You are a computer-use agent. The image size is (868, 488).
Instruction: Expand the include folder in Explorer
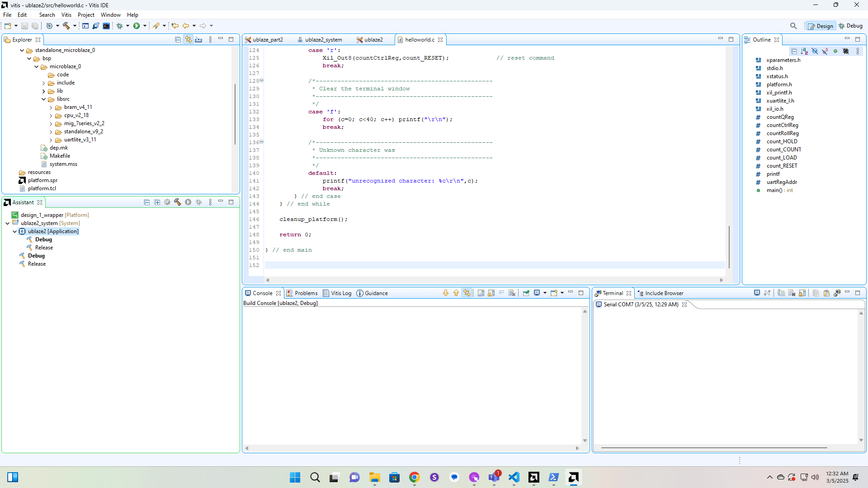(44, 83)
